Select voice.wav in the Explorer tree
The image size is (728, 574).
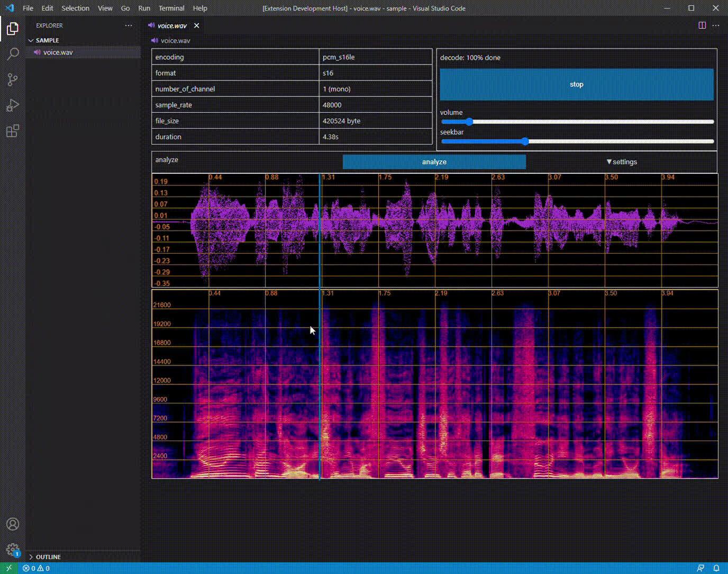click(x=58, y=52)
